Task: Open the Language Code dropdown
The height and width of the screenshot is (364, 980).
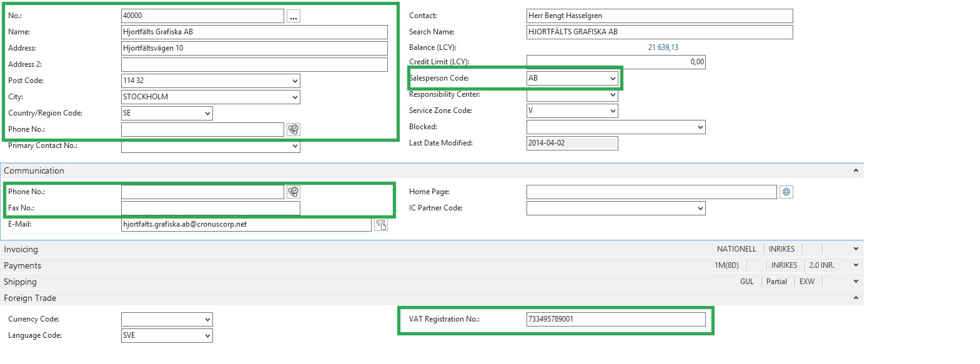Action: coord(207,335)
